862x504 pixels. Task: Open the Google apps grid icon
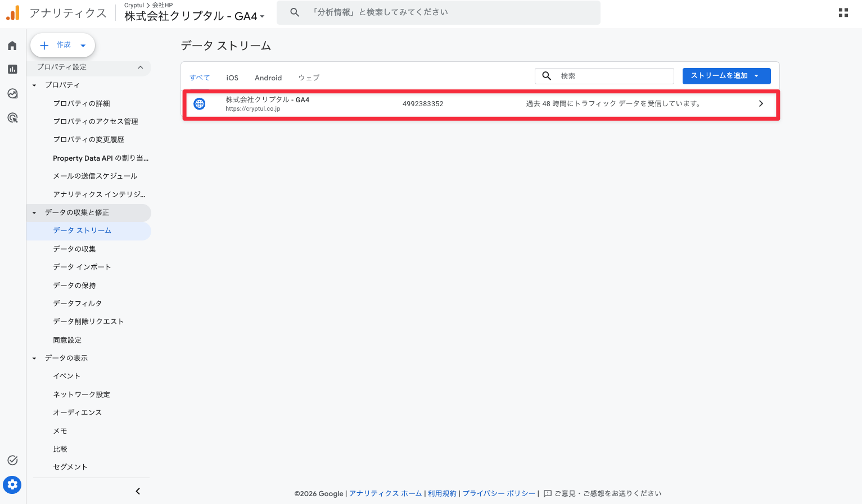[x=843, y=12]
